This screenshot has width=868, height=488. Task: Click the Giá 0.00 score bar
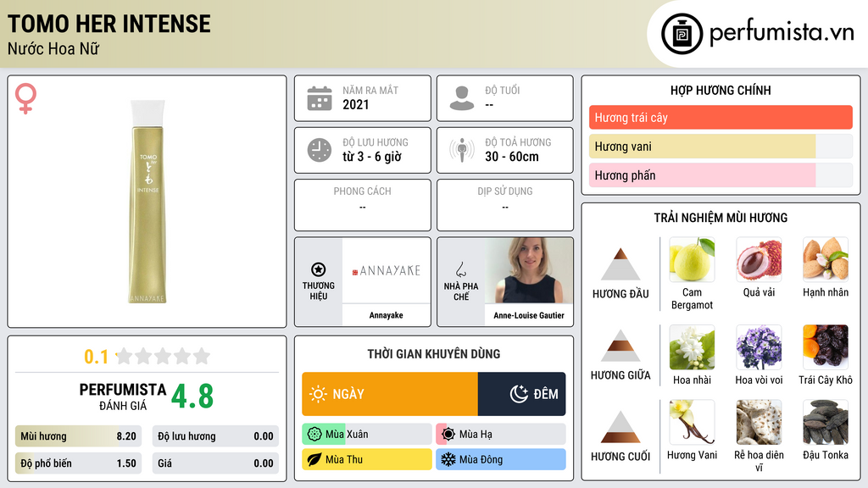[x=215, y=463]
